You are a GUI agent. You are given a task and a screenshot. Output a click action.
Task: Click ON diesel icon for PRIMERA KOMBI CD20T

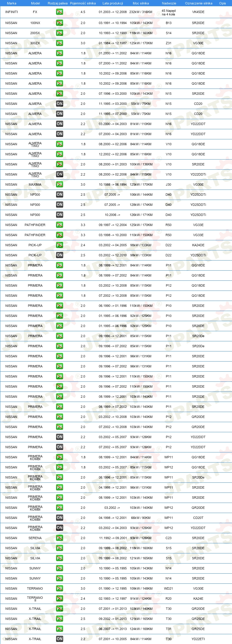pyautogui.click(x=60, y=518)
